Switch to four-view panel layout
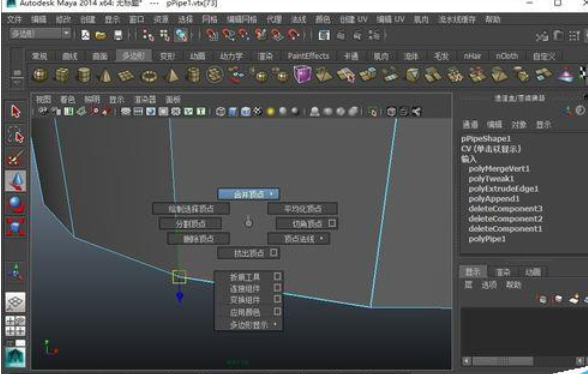 [x=15, y=326]
